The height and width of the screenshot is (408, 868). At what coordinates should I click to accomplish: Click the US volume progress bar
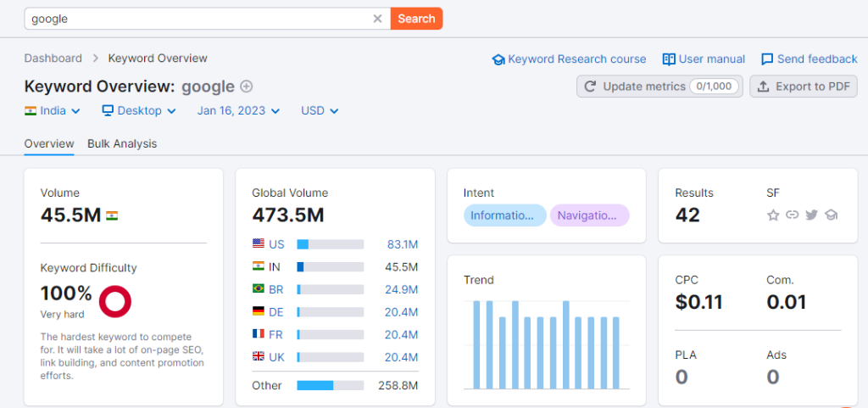(331, 244)
